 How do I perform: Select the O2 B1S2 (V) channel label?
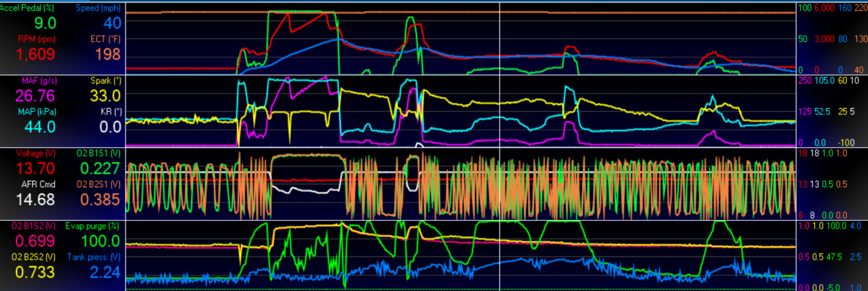[x=34, y=226]
